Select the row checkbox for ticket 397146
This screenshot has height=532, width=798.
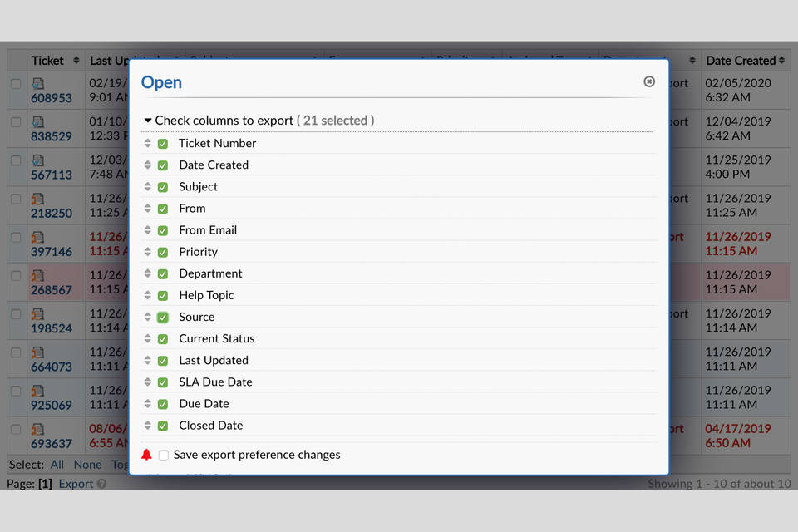[16, 237]
